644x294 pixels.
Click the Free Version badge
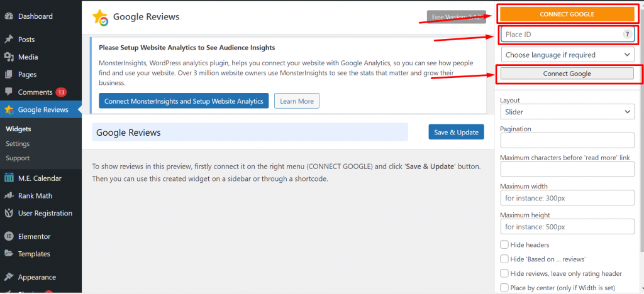(457, 17)
